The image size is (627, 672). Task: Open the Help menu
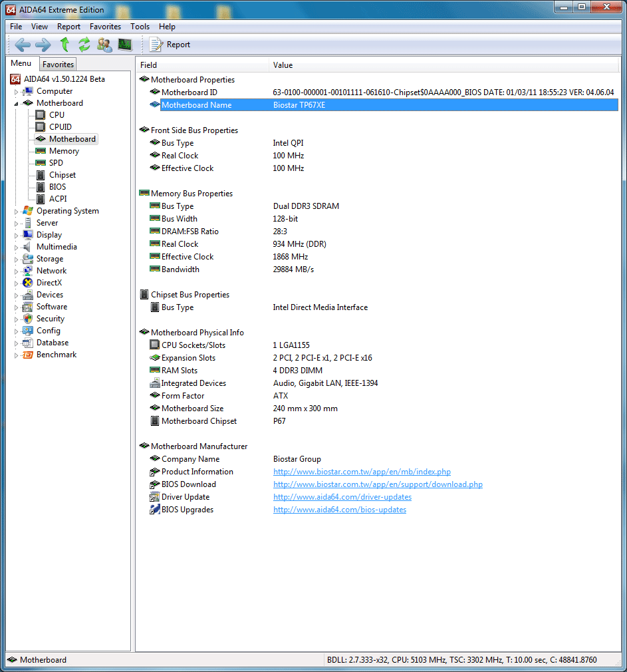click(167, 27)
